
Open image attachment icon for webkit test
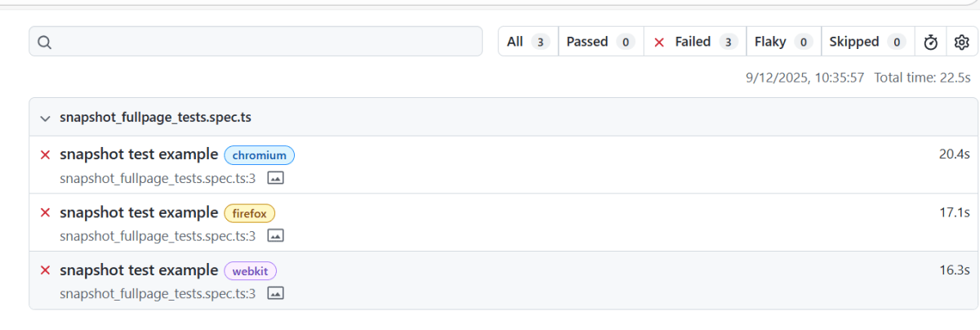coord(276,293)
